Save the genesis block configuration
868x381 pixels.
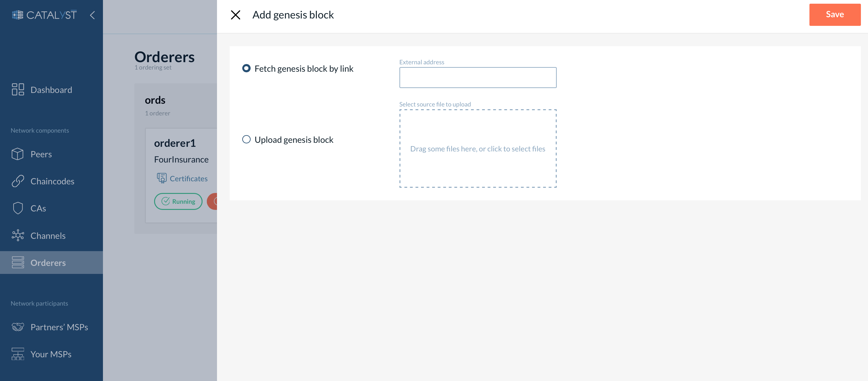coord(835,14)
